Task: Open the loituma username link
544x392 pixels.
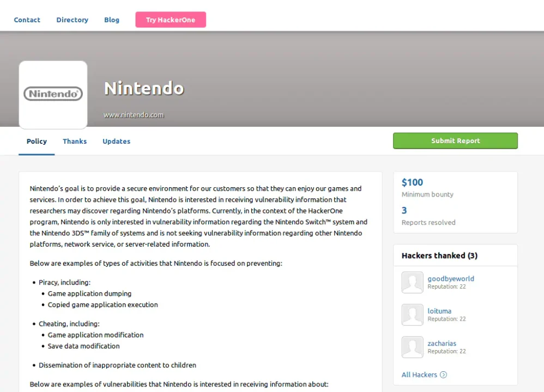Action: click(x=439, y=311)
